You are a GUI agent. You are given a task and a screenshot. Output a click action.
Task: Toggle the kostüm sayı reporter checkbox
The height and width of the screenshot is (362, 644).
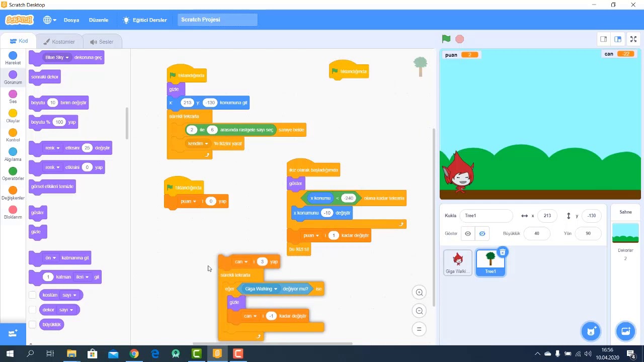(33, 295)
